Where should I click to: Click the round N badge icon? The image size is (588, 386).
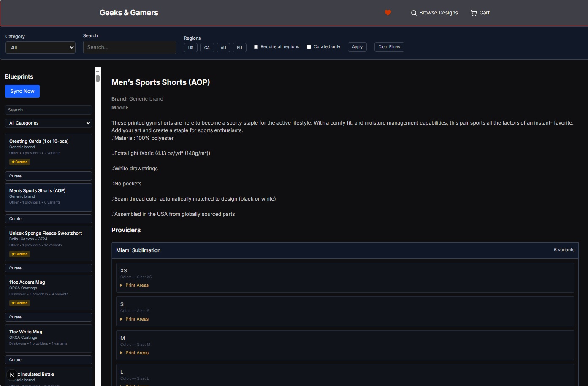pos(12,375)
